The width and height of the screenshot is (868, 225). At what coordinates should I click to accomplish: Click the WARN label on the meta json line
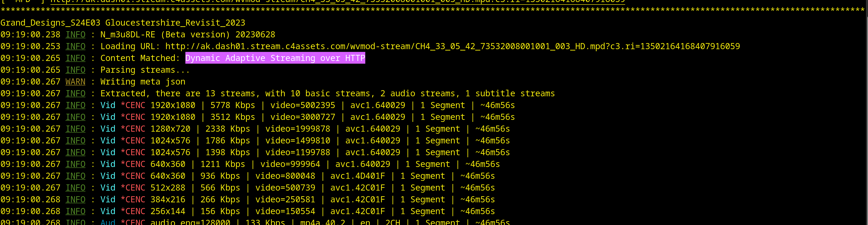[x=75, y=82]
